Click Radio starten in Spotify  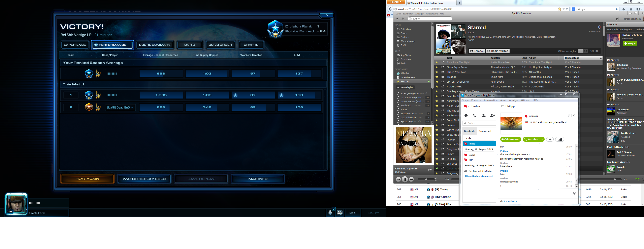498,51
